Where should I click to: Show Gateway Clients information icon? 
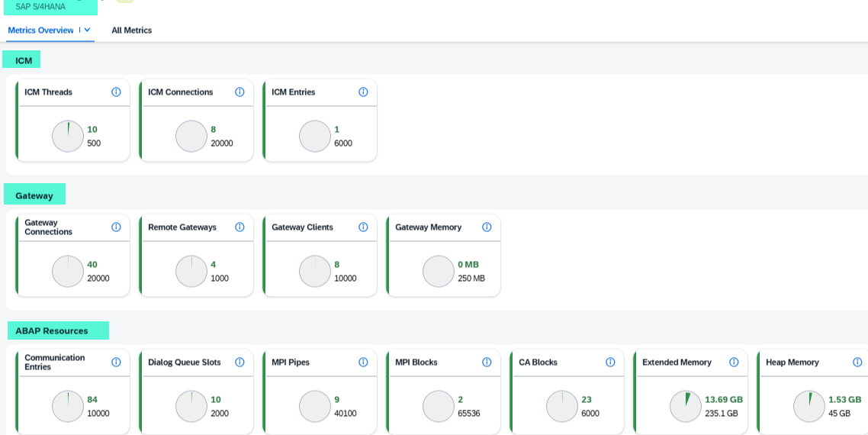363,227
